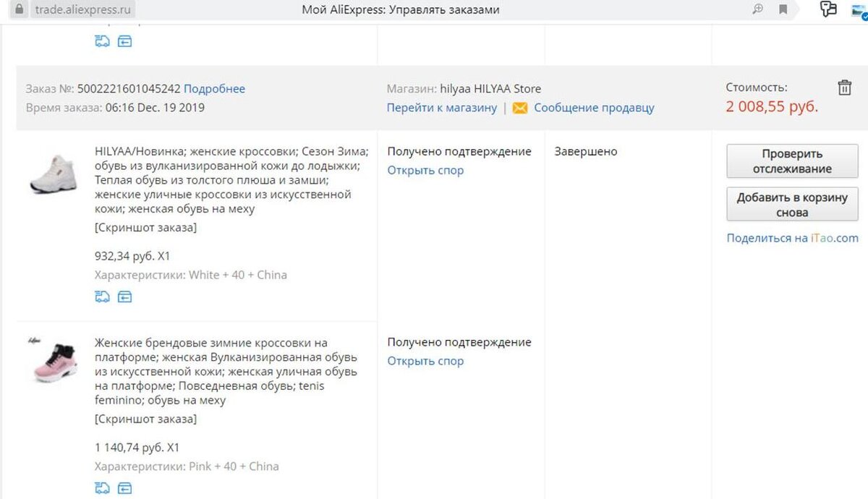The image size is (868, 499).
Task: Click the return box icon under Pink + 40 + China
Action: point(124,487)
